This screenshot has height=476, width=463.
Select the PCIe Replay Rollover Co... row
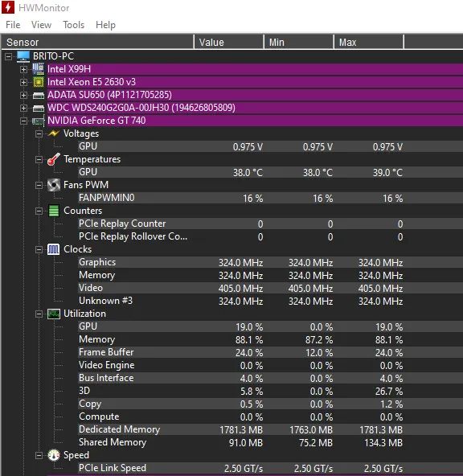point(271,236)
